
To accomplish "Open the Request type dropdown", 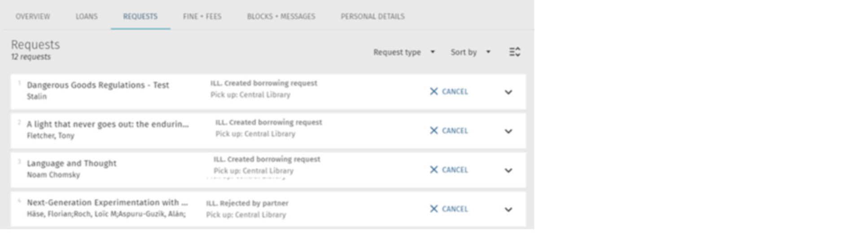I will pos(404,52).
